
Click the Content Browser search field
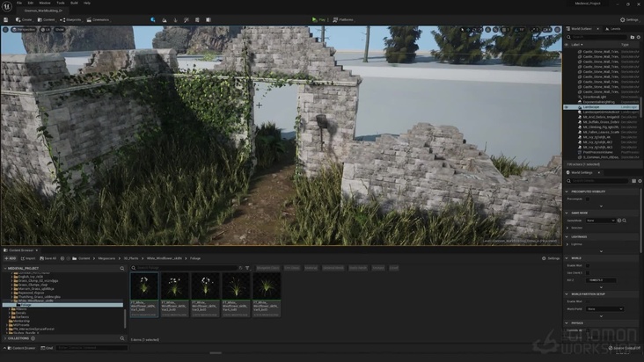click(185, 268)
